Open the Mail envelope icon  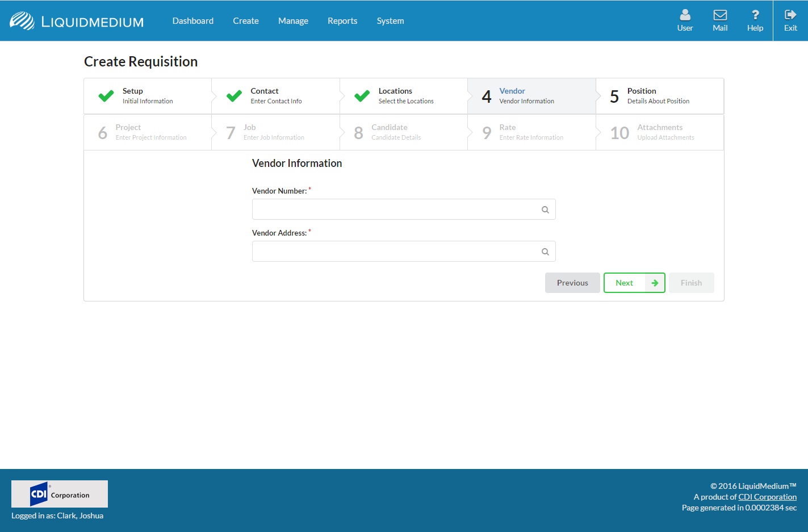[x=720, y=15]
